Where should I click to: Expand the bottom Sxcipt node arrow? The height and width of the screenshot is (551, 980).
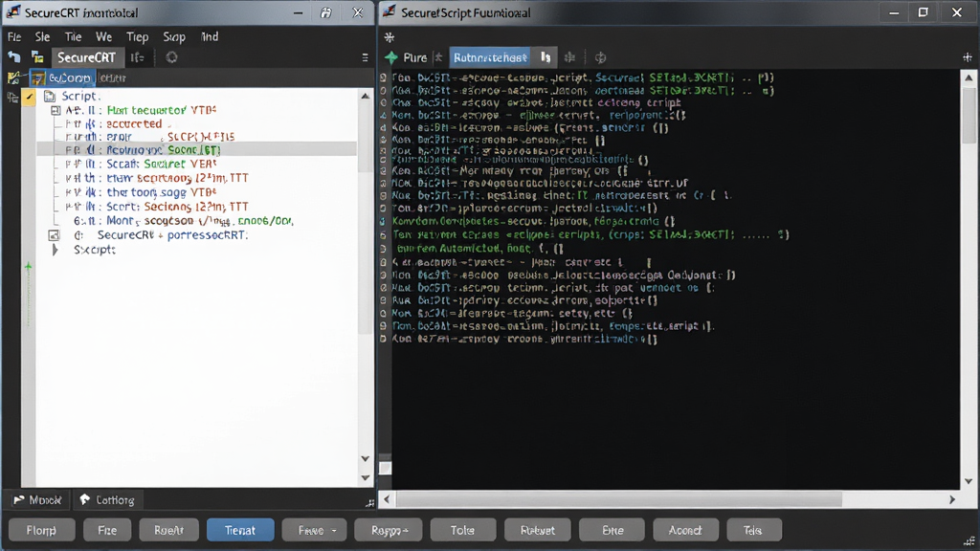(55, 250)
